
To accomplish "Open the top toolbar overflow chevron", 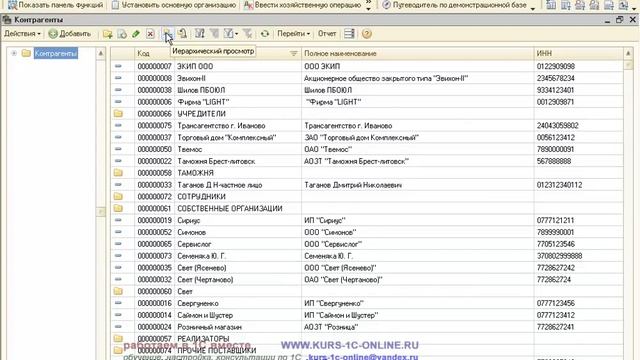I will click(x=368, y=5).
